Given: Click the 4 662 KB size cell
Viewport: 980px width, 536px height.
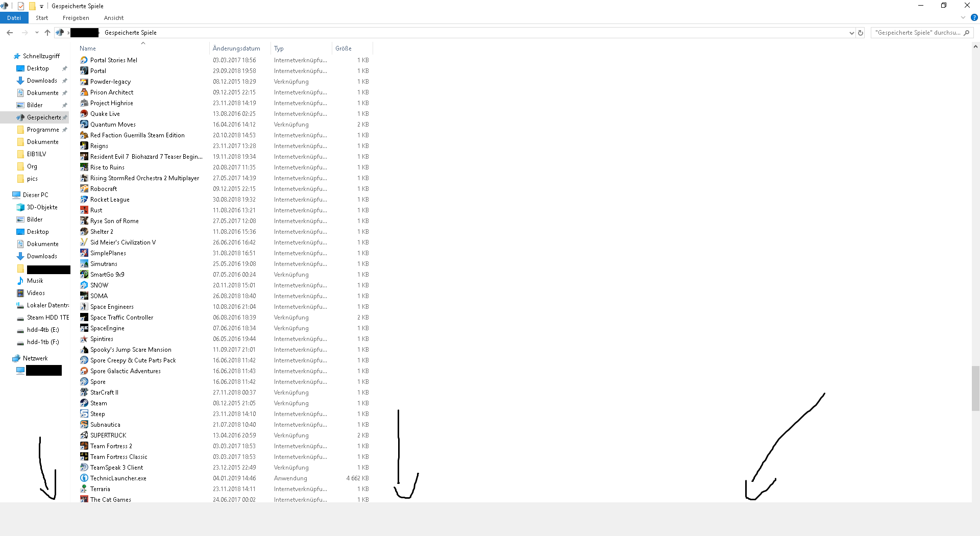Looking at the screenshot, I should (357, 478).
